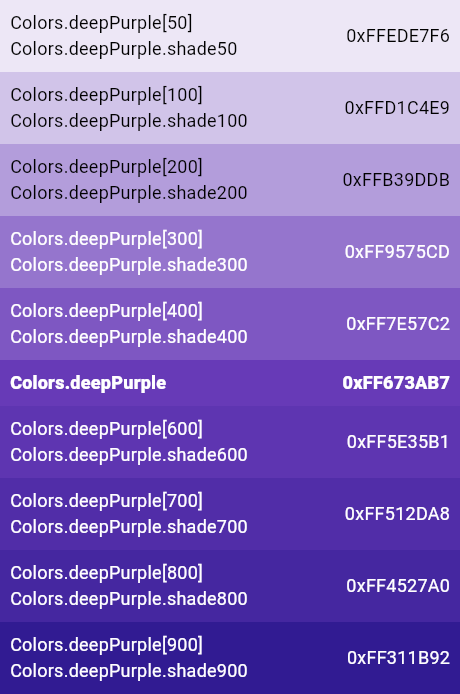Image resolution: width=460 pixels, height=694 pixels.
Task: Choose the Colors.deepPurple[200] row
Action: (230, 180)
